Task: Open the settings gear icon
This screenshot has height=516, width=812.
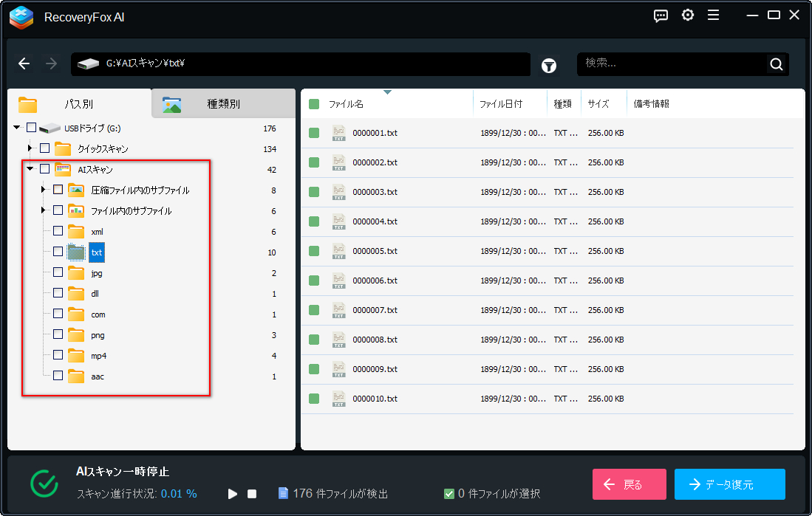Action: pyautogui.click(x=688, y=15)
